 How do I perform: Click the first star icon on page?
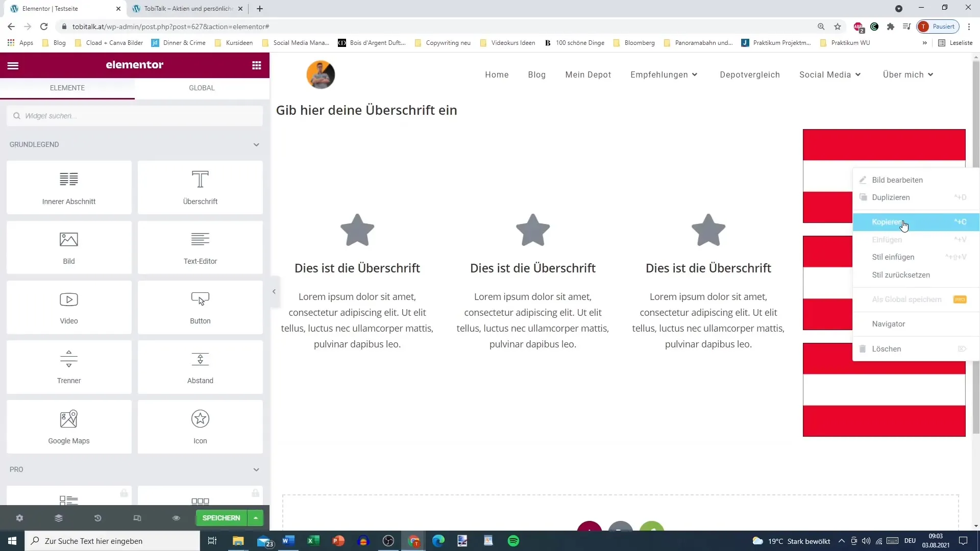(357, 230)
